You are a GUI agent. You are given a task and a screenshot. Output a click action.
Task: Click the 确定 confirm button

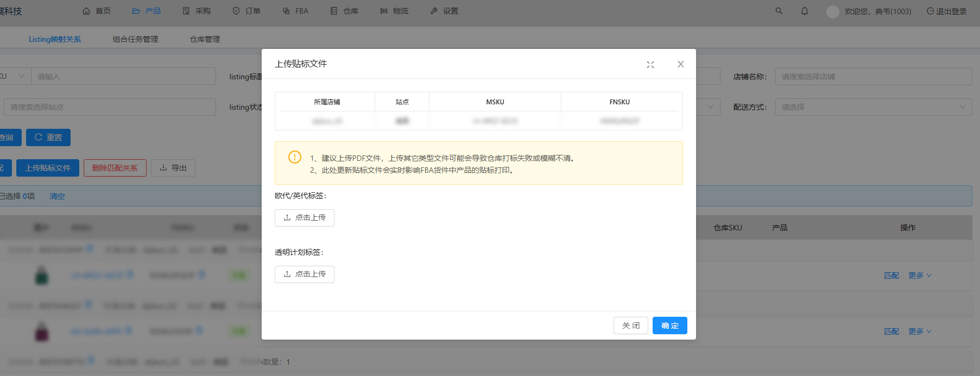(669, 325)
